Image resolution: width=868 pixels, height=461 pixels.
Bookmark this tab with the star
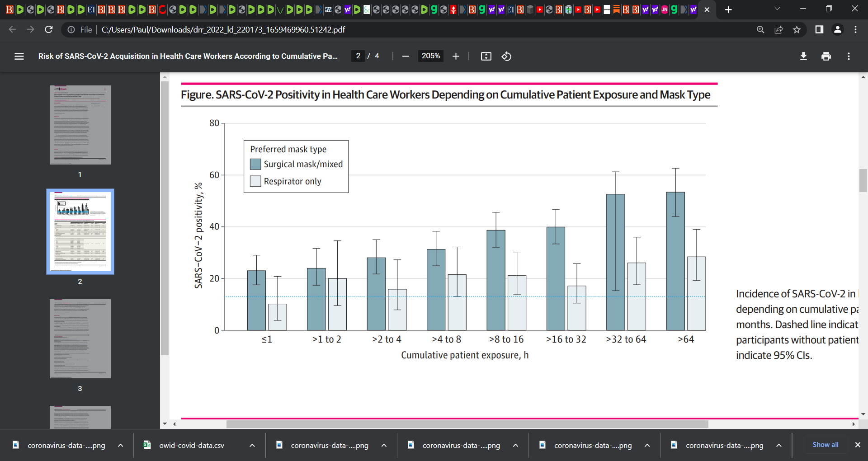tap(797, 30)
